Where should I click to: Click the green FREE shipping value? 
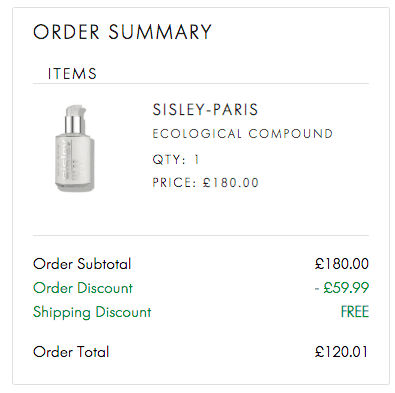point(355,312)
